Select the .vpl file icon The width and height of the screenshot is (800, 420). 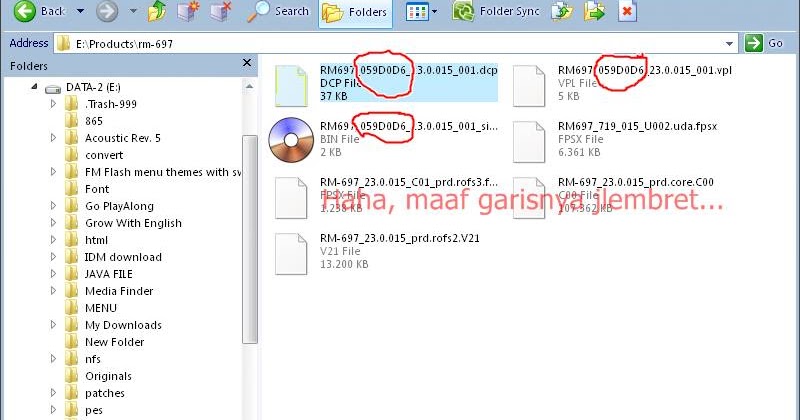coord(529,86)
